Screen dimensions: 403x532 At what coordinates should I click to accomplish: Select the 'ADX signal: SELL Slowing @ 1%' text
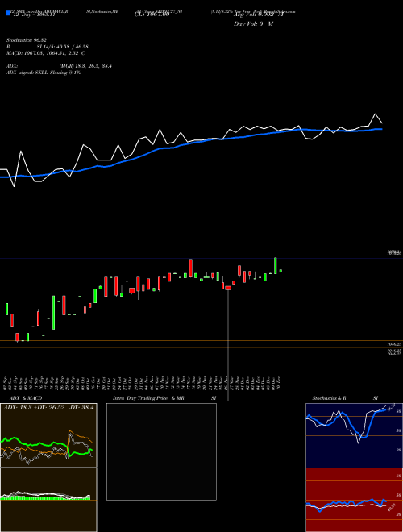44,73
